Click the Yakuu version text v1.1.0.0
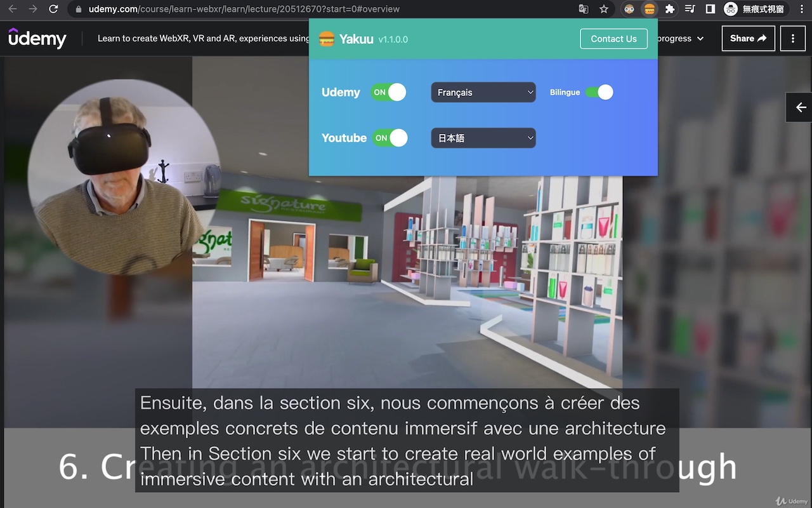Viewport: 812px width, 508px height. coord(393,39)
